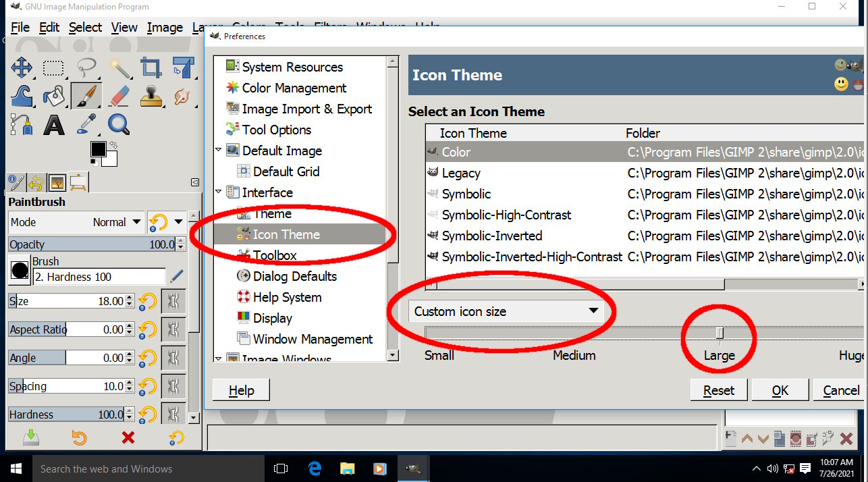This screenshot has width=868, height=482.
Task: Delete tool preset red X
Action: coord(128,437)
